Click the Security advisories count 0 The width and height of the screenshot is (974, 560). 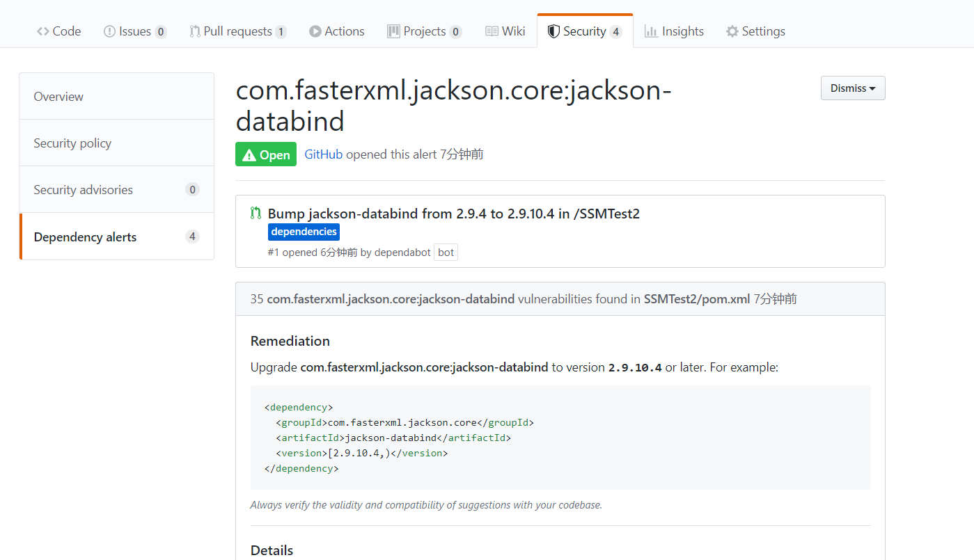click(193, 189)
